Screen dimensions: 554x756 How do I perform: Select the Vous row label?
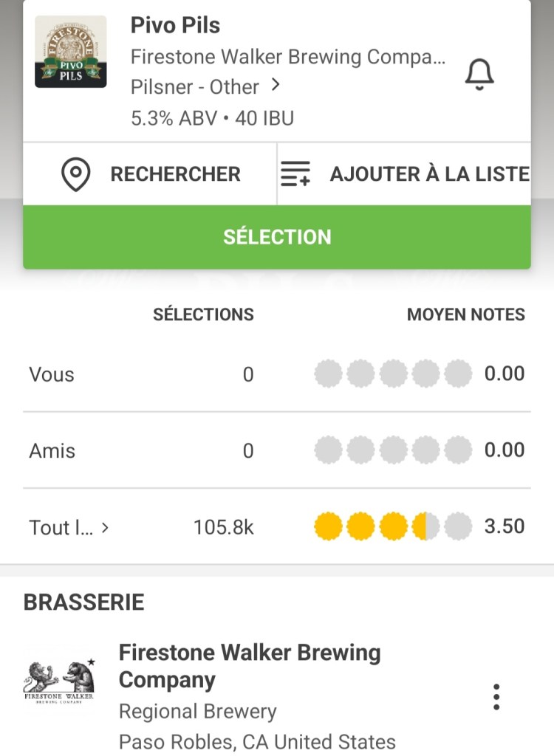[x=52, y=374]
